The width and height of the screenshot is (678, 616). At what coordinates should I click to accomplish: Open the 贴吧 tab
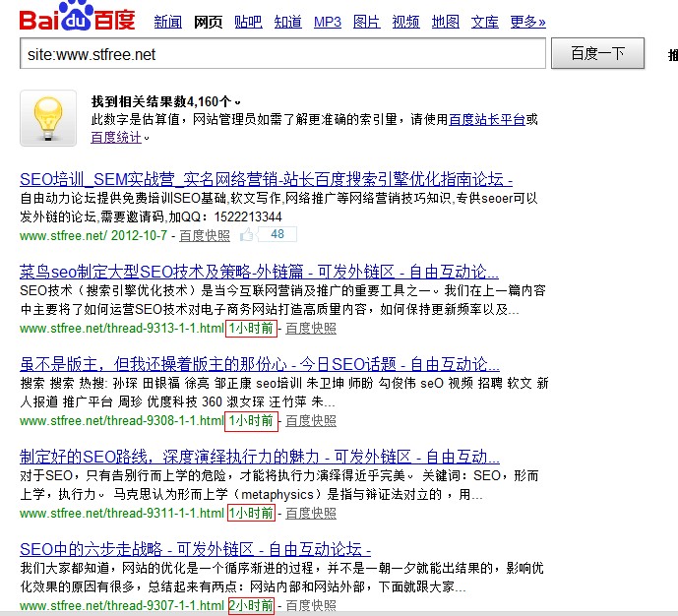pos(248,22)
